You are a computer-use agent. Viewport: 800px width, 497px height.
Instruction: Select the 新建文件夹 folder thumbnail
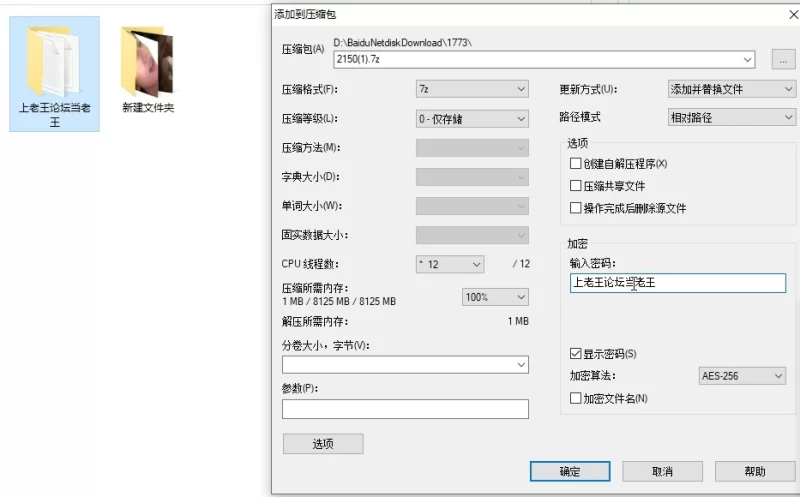(x=147, y=61)
